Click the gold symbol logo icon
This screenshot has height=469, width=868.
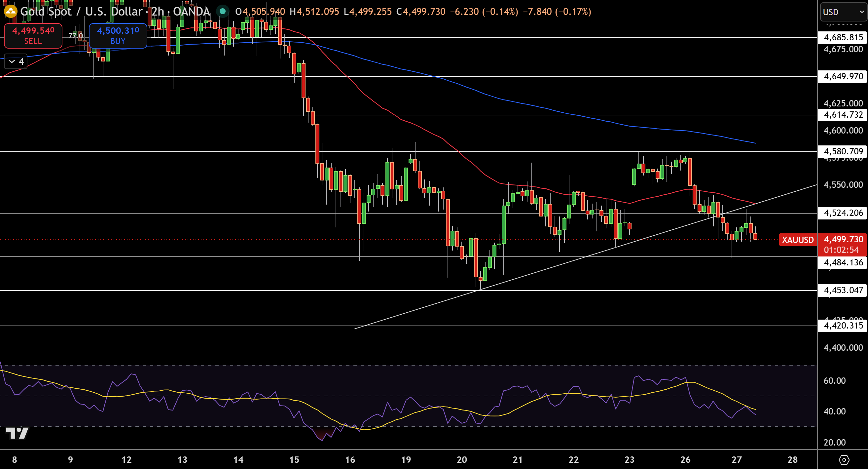(x=11, y=12)
